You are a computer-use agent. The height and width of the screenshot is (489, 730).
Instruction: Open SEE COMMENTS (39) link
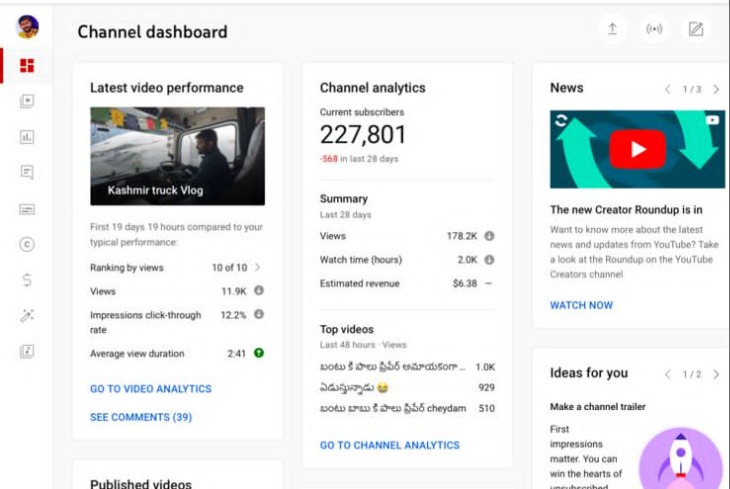141,417
